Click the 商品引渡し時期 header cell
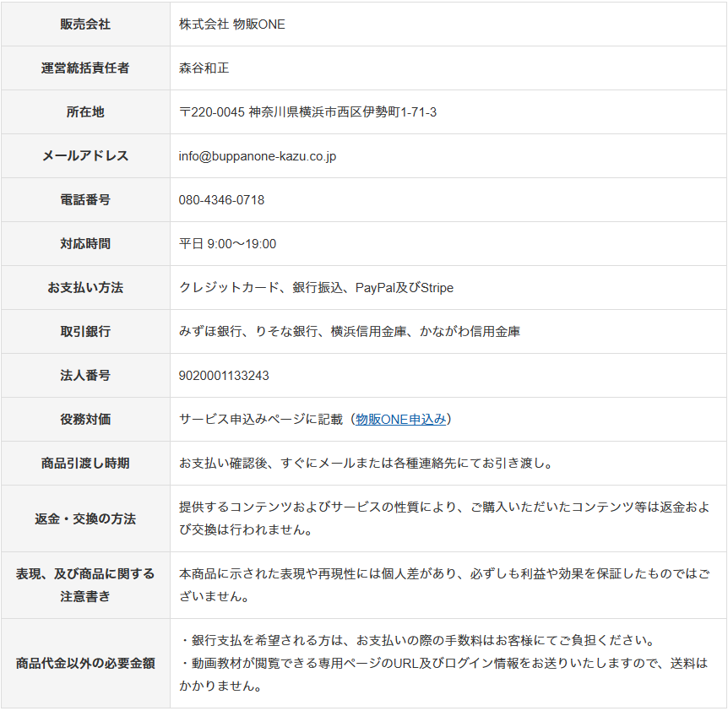The width and height of the screenshot is (728, 711). (85, 464)
